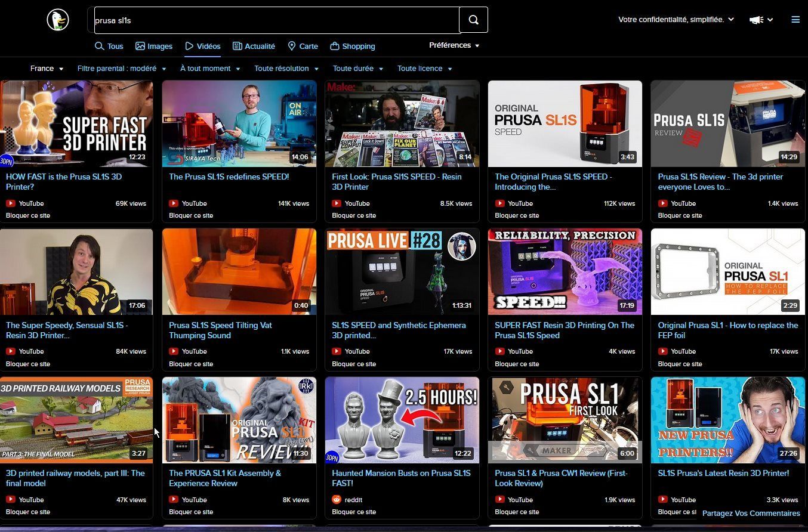Expand the Toute licence filter

click(x=425, y=69)
